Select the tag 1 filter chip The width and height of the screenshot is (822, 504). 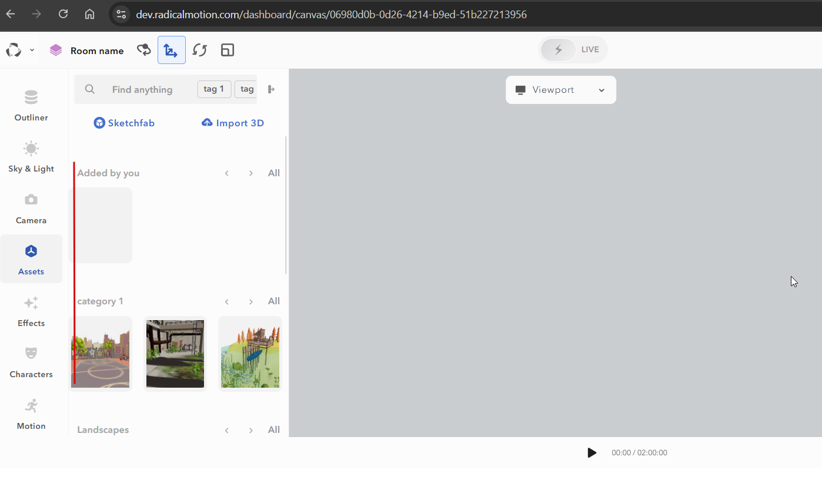pyautogui.click(x=214, y=89)
